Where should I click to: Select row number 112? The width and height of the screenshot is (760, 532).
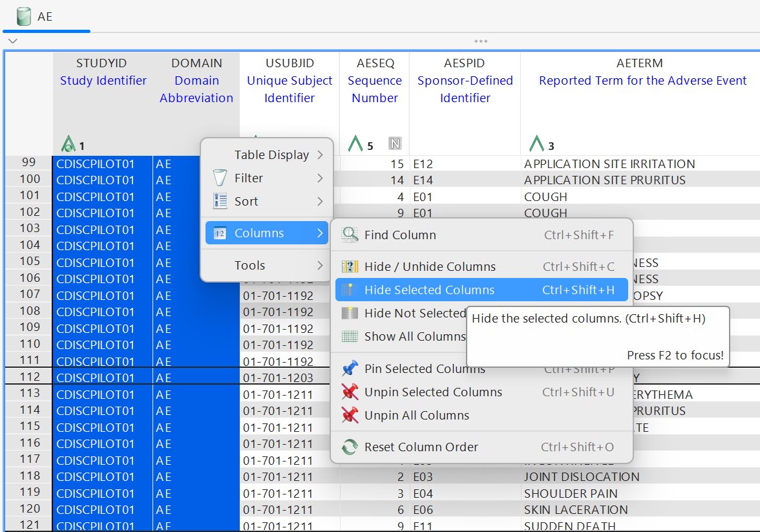[29, 377]
